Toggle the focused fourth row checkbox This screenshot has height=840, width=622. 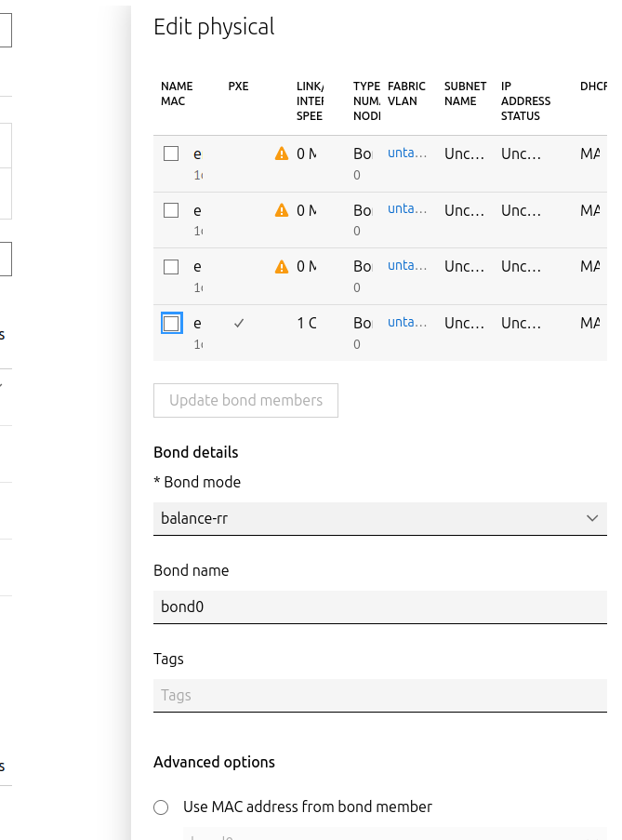point(171,323)
